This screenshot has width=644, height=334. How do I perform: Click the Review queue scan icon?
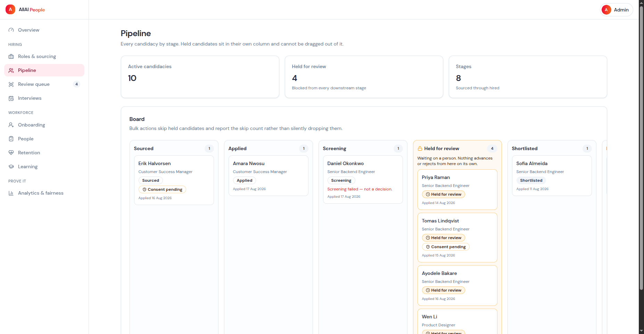[x=11, y=84]
